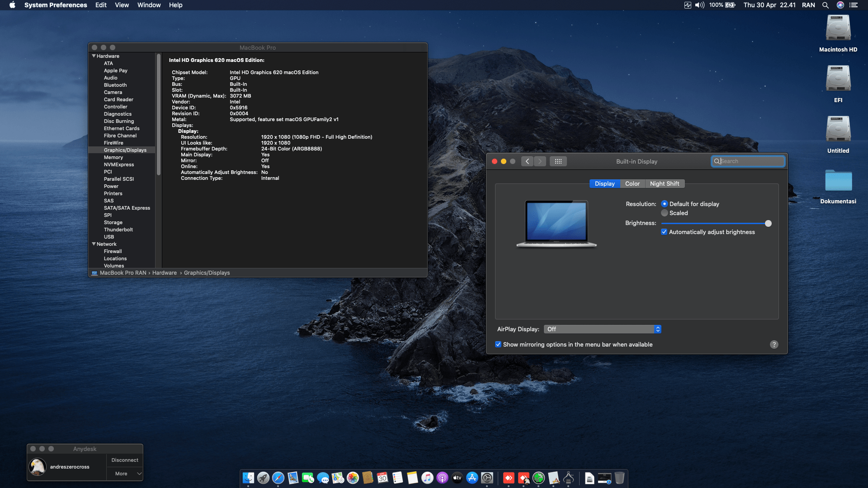Click System Preferences gear in dock

click(487, 478)
